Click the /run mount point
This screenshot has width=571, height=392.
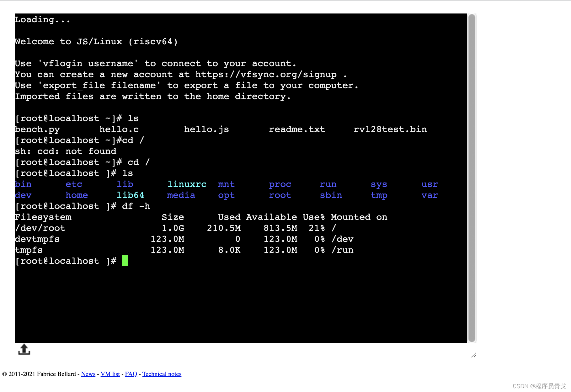tap(342, 250)
